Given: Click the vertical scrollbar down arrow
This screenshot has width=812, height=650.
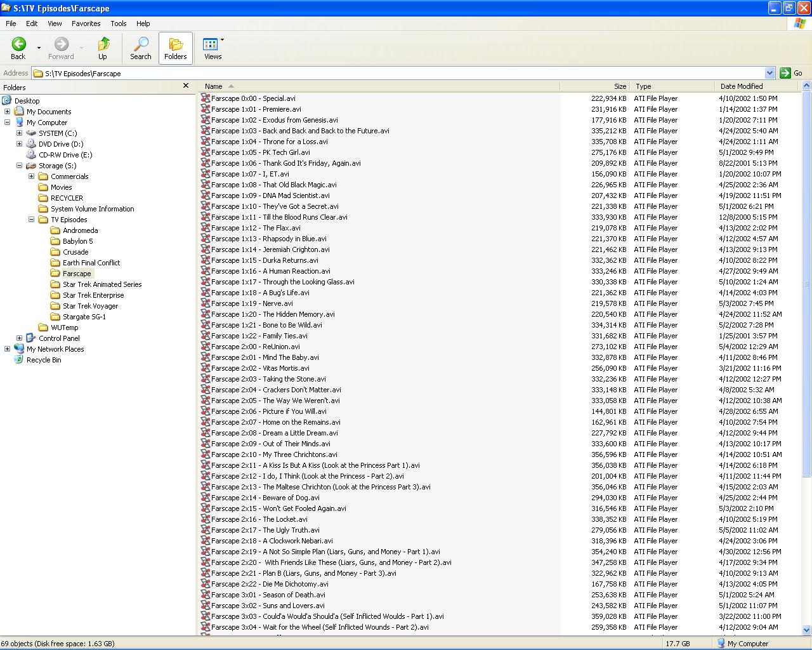Looking at the screenshot, I should [806, 630].
